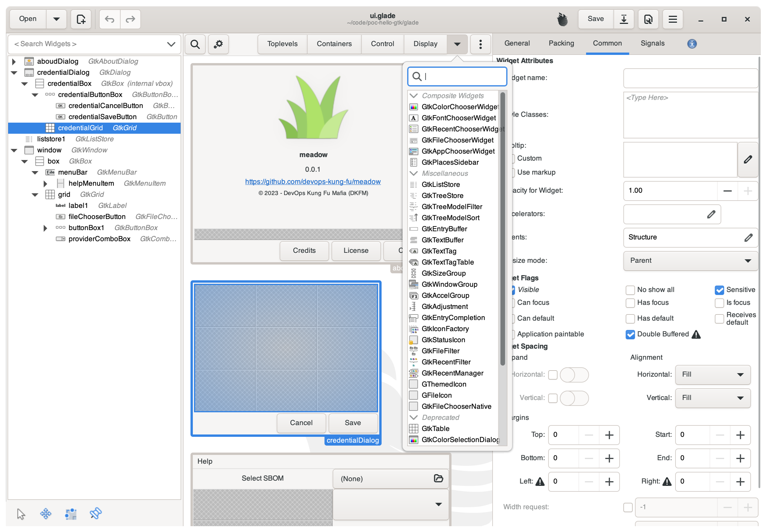Click the new project file icon
The width and height of the screenshot is (769, 532).
coord(81,19)
